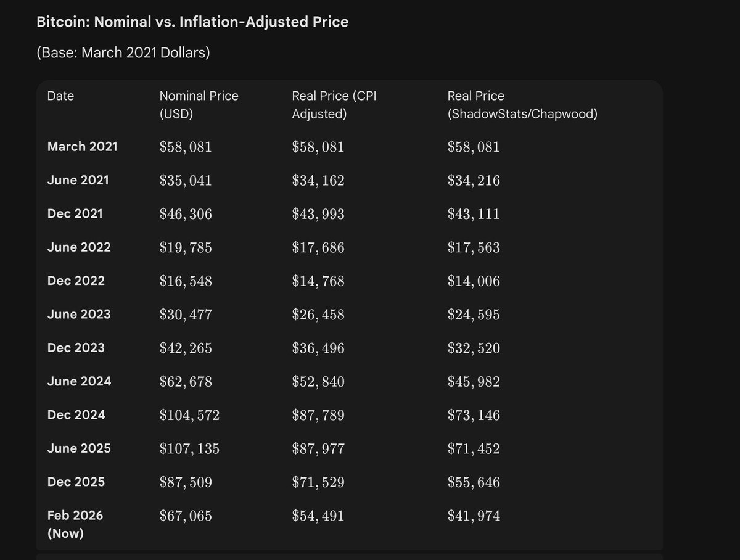Select the Dec 2025 row label
Image resolution: width=740 pixels, height=560 pixels.
point(76,482)
